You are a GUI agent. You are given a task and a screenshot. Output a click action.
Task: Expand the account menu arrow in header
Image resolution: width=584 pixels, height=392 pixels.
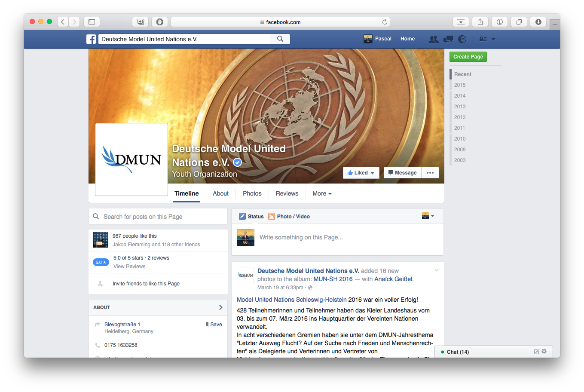[x=493, y=39]
